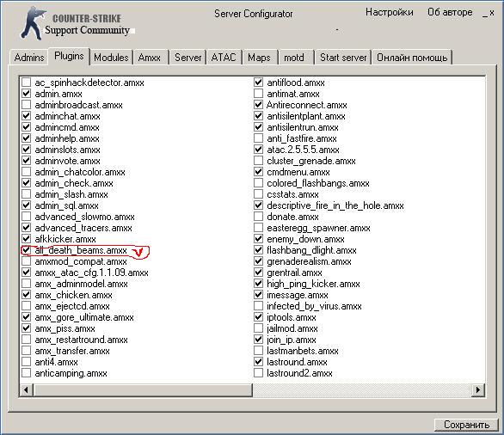This screenshot has width=504, height=435.
Task: Open the Онлайн помощь tab
Action: click(412, 58)
